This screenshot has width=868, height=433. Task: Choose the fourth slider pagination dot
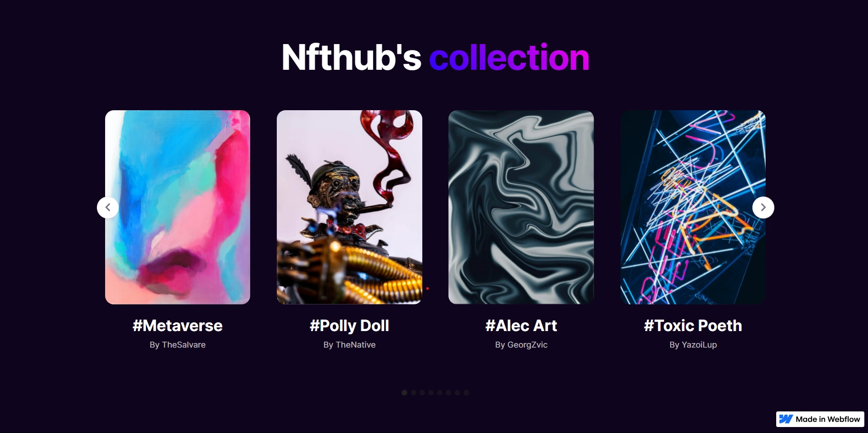click(431, 393)
